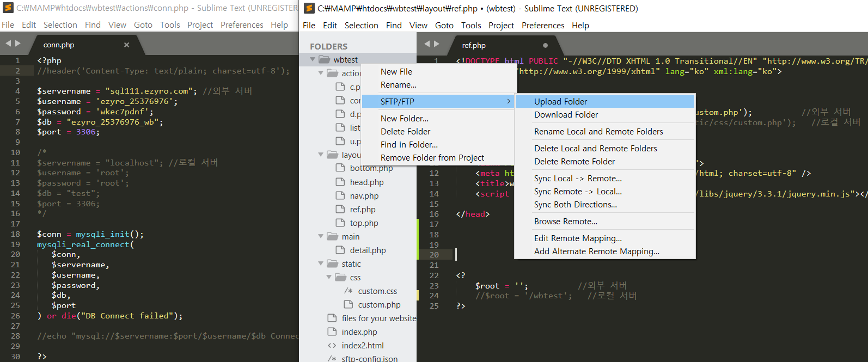Click file icon beside ref.php in sidebar
This screenshot has height=362, width=868.
click(x=340, y=209)
